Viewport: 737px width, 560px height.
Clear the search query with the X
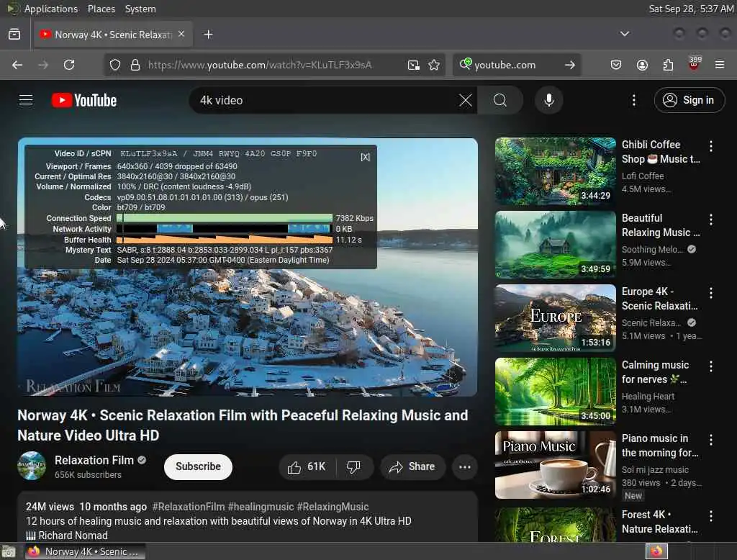tap(466, 100)
